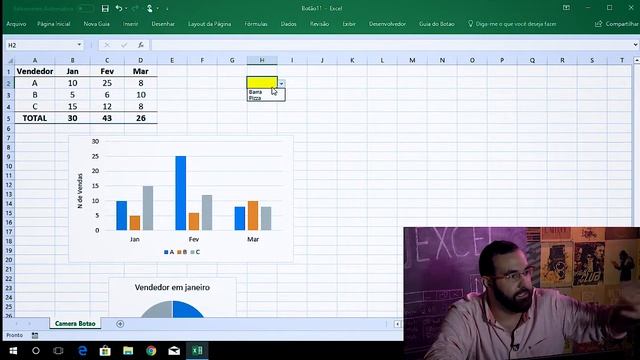Select column A header
The width and height of the screenshot is (640, 360).
click(35, 60)
